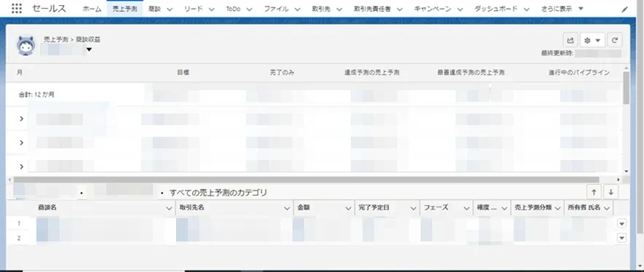Open 商談名 column menu chevron

[x=169, y=209]
